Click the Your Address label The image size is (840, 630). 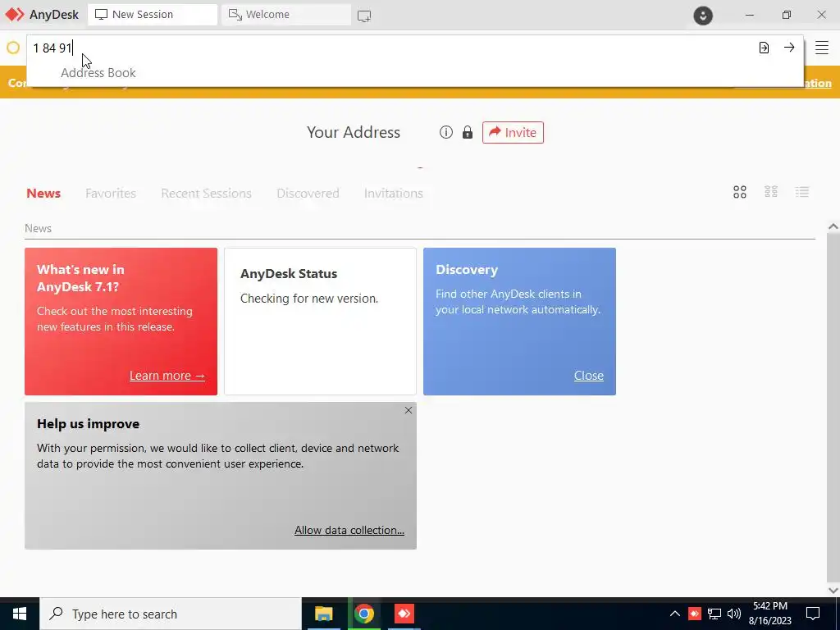click(354, 132)
